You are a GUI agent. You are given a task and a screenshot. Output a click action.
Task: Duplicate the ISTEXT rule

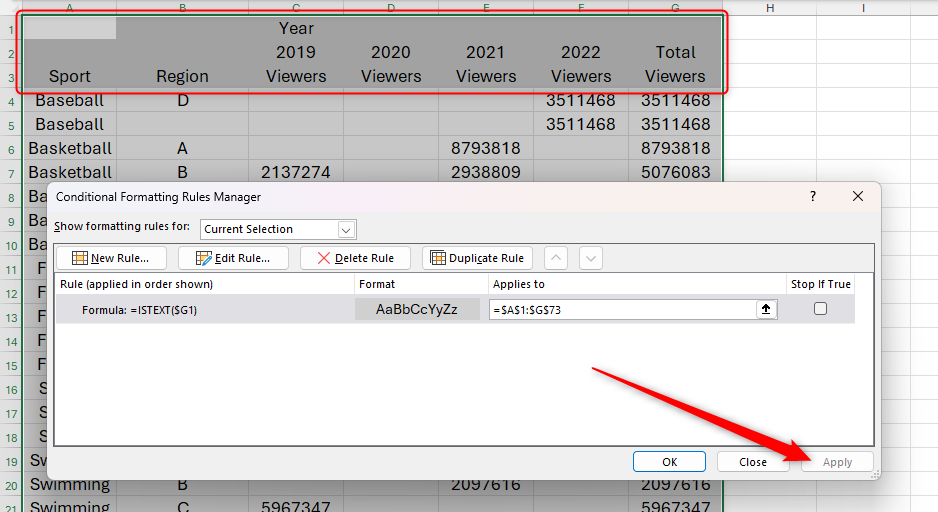click(x=476, y=258)
